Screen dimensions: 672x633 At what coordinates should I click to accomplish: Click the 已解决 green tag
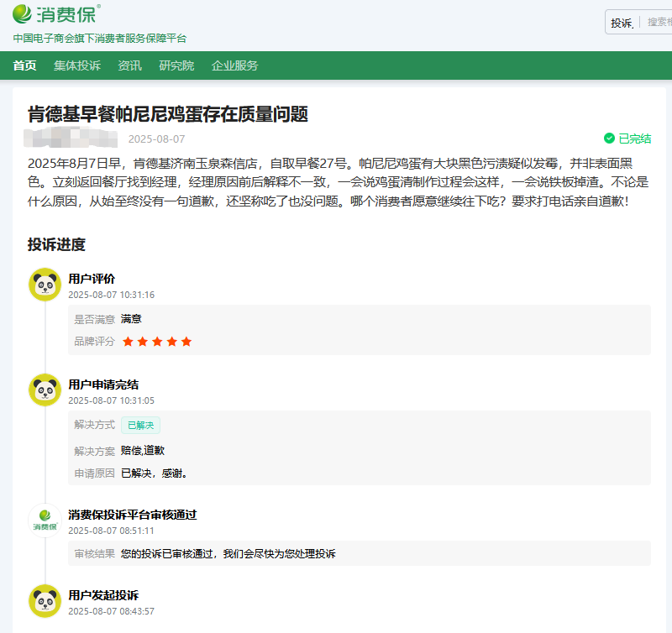140,426
